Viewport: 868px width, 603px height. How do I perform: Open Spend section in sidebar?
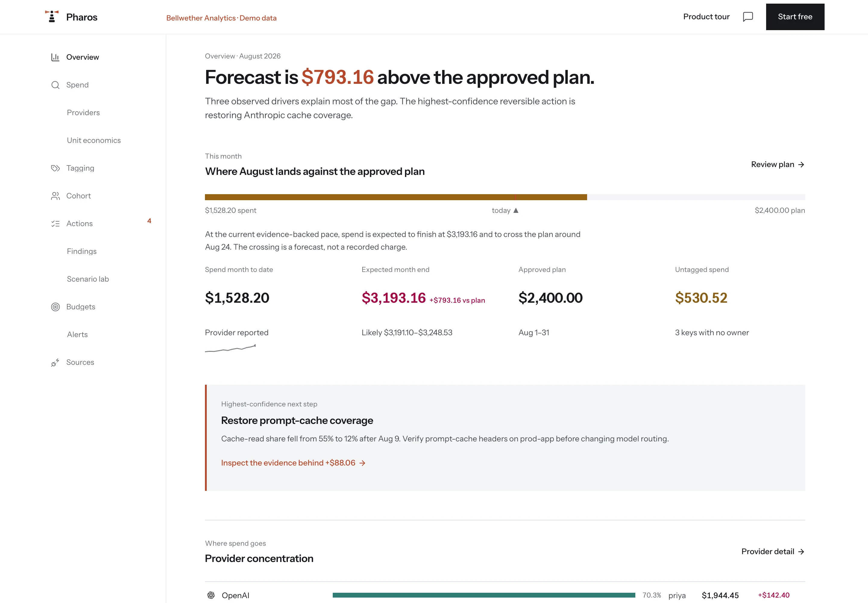[x=77, y=85]
